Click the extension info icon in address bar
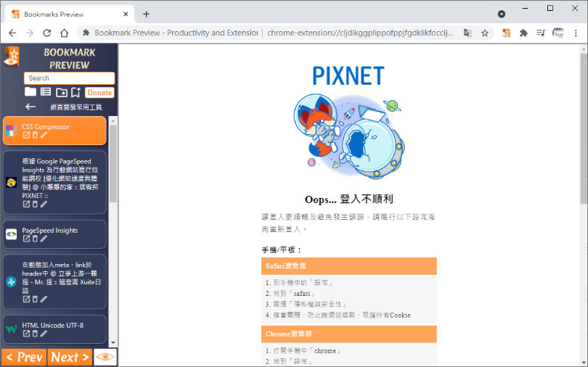588x367 pixels. coord(86,33)
